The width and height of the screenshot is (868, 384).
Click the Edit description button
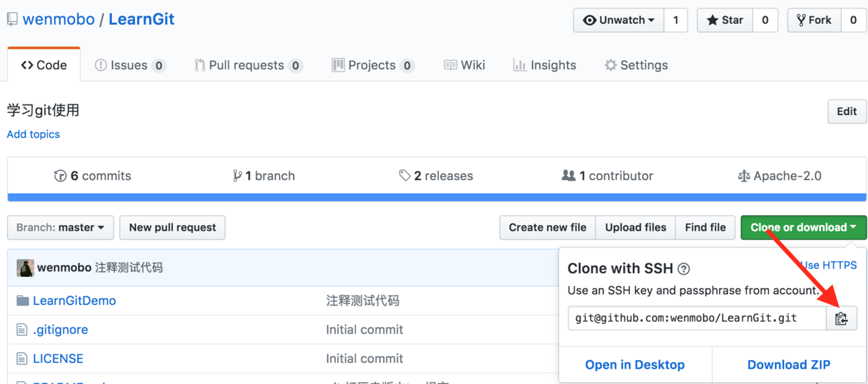[847, 111]
